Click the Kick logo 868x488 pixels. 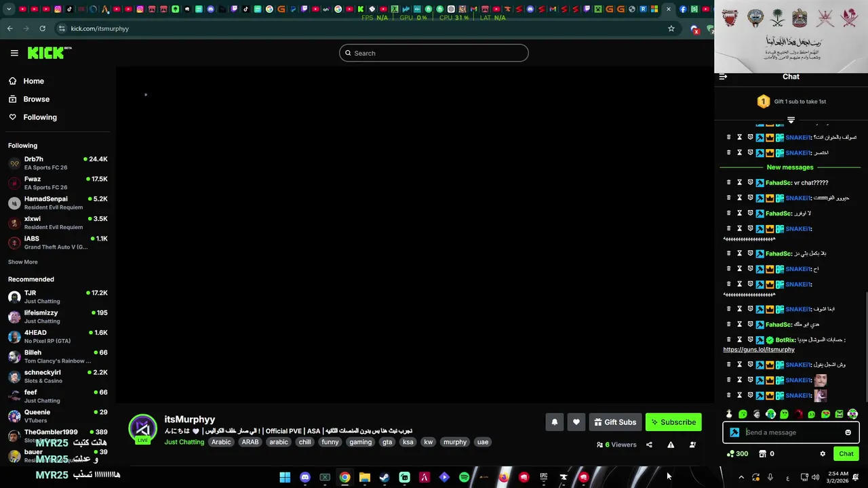50,53
